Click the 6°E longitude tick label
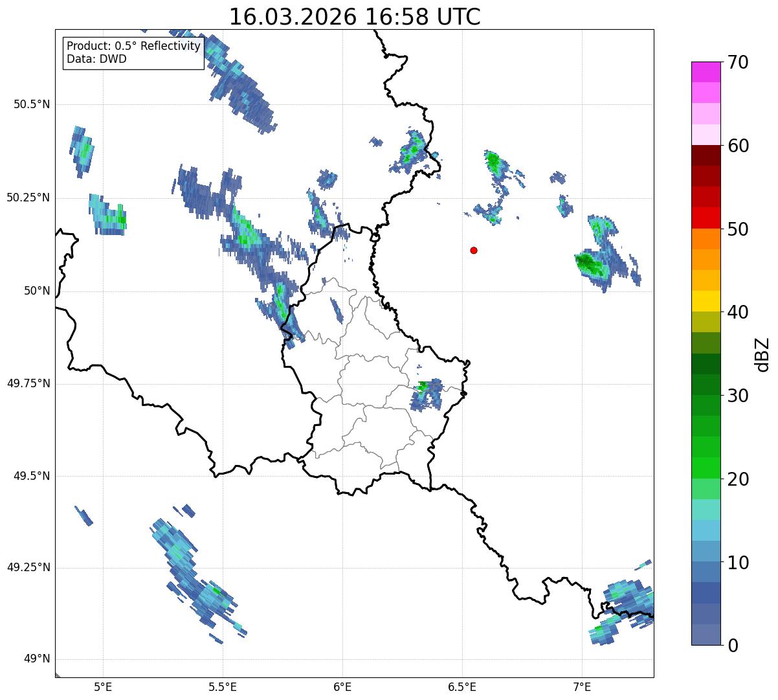The image size is (778, 700). pos(342,686)
